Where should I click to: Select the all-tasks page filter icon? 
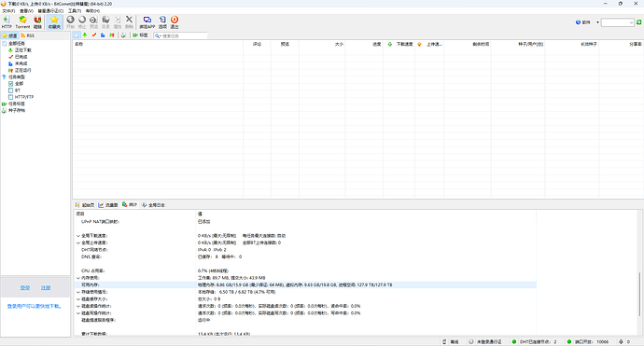(x=77, y=35)
